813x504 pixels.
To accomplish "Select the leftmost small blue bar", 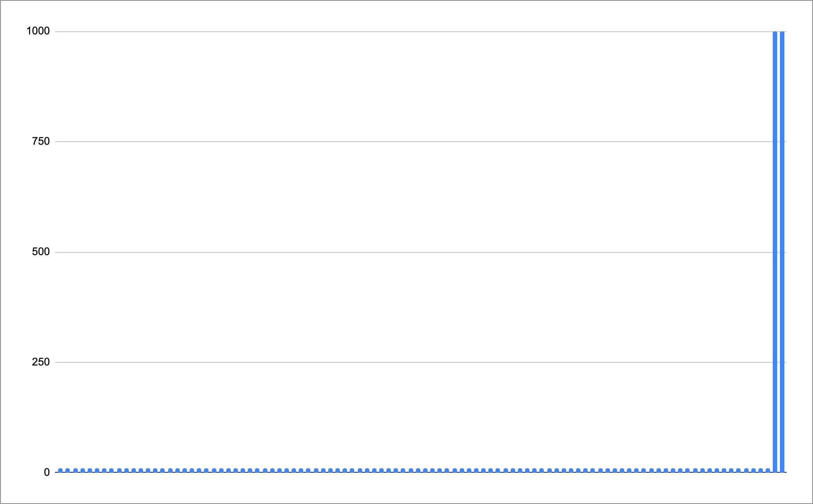I will tap(60, 470).
